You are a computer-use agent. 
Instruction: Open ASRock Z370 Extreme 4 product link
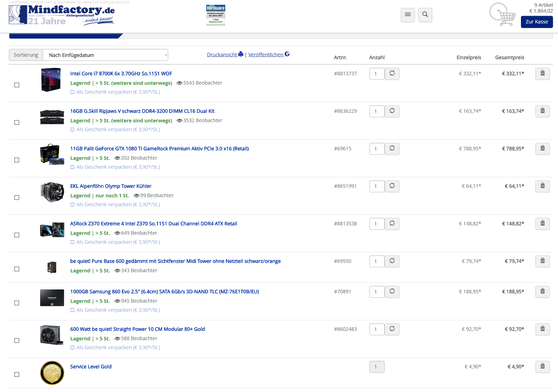coord(154,224)
